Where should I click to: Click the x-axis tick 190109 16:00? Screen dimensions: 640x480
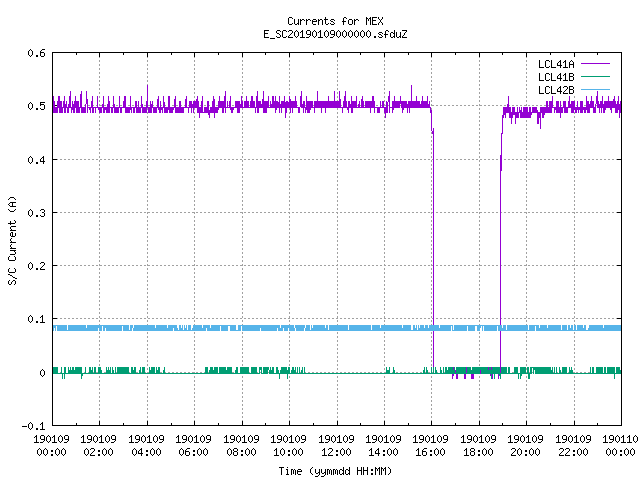[431, 446]
